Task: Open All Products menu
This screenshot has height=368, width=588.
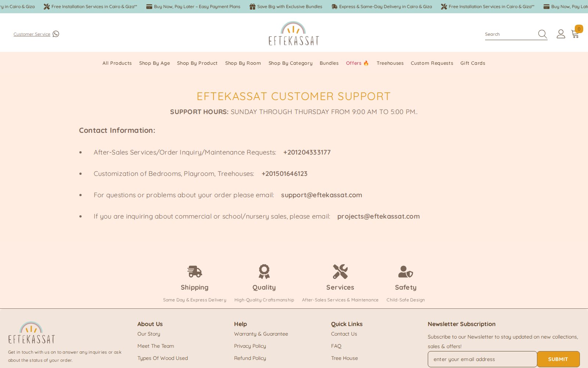Action: coord(117,63)
